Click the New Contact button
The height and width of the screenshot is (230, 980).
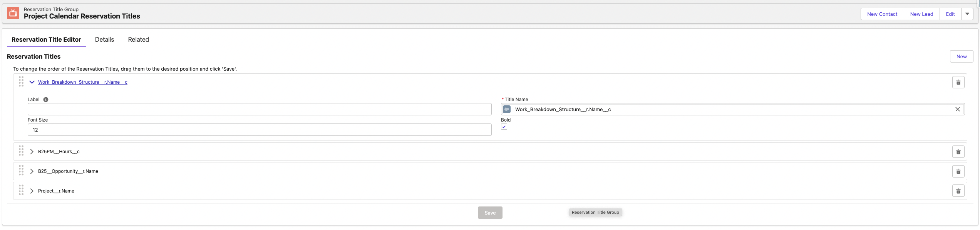click(x=882, y=14)
